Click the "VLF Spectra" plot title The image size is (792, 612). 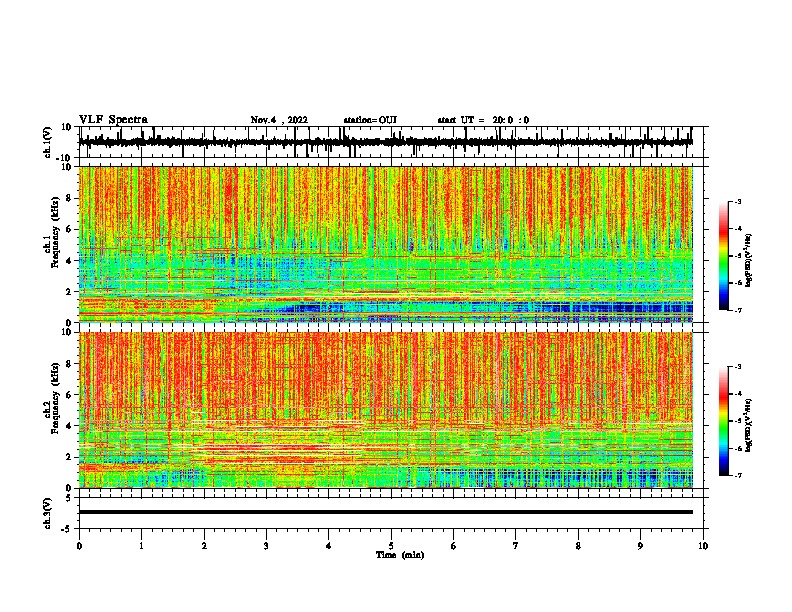coord(113,120)
